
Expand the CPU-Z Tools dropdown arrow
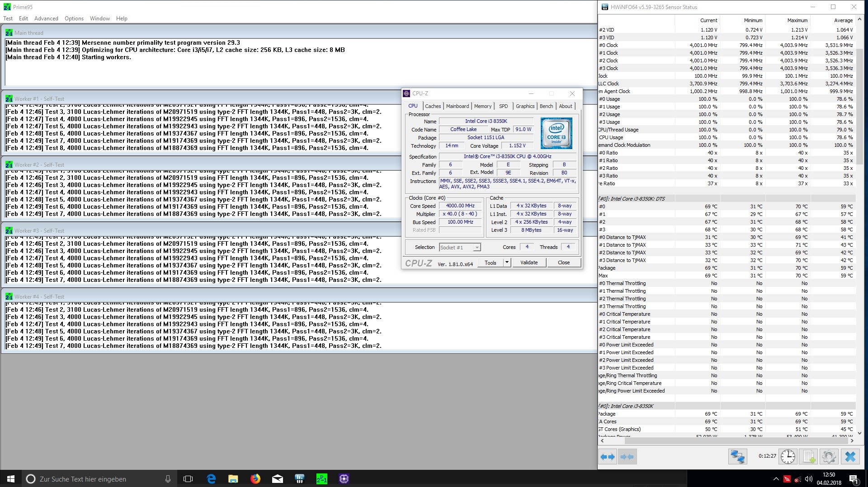click(507, 262)
